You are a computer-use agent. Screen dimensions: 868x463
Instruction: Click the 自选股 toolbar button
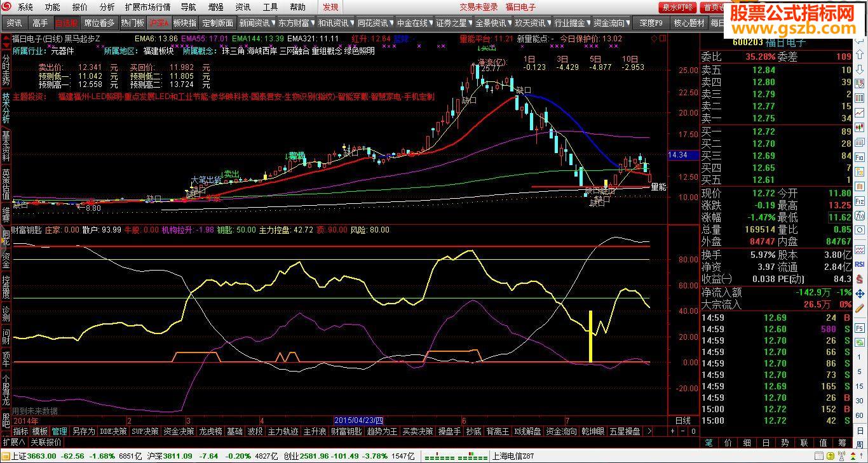(x=67, y=23)
